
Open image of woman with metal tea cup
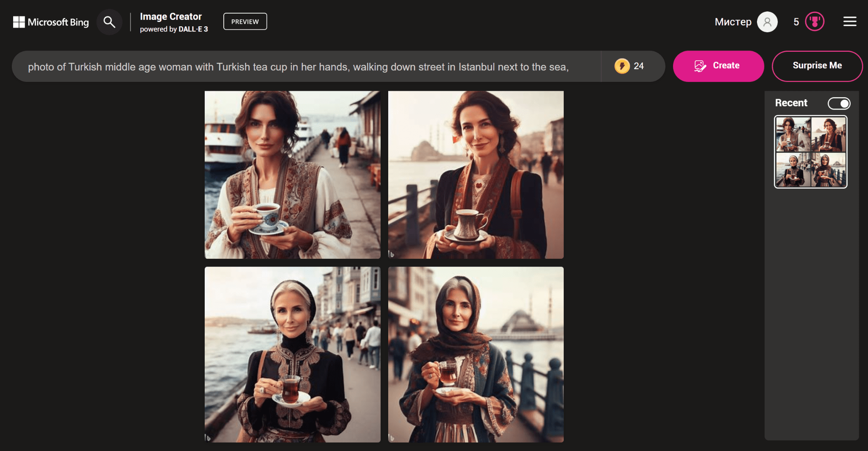476,175
